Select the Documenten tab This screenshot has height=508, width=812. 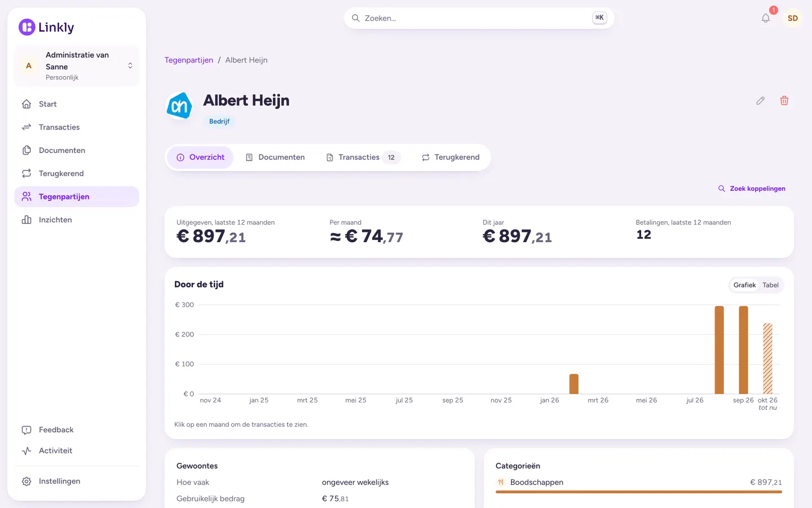[x=275, y=157]
